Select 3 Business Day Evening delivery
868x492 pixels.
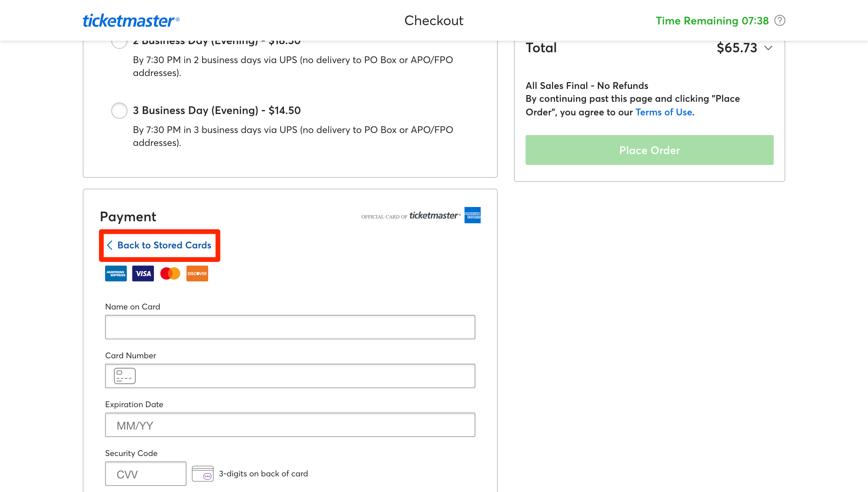(119, 111)
